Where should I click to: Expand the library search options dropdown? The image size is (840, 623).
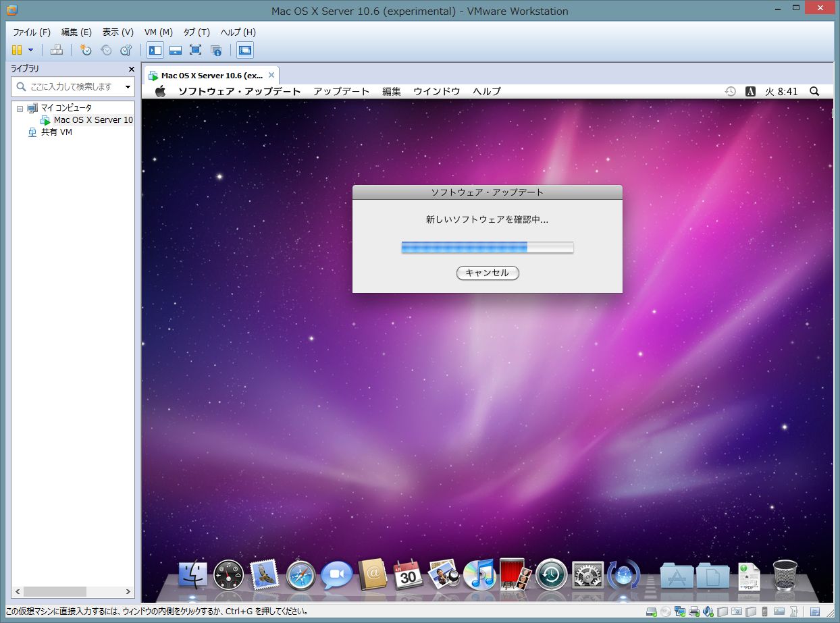coord(128,87)
